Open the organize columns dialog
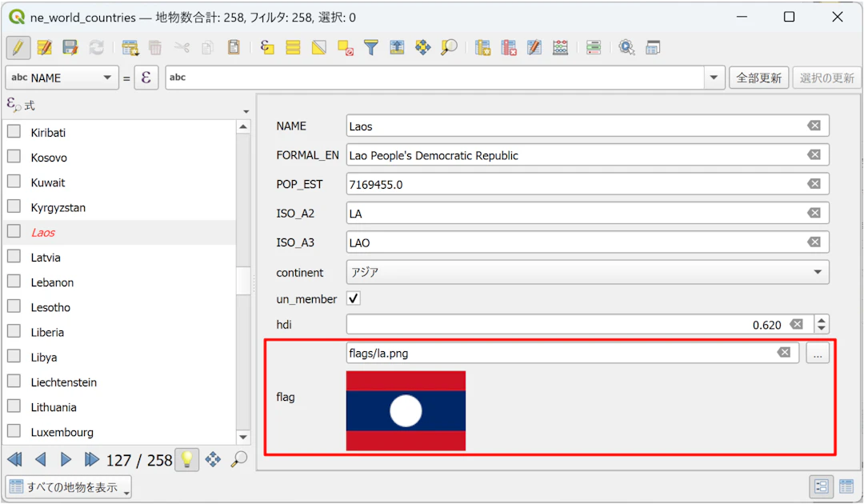 click(x=534, y=48)
